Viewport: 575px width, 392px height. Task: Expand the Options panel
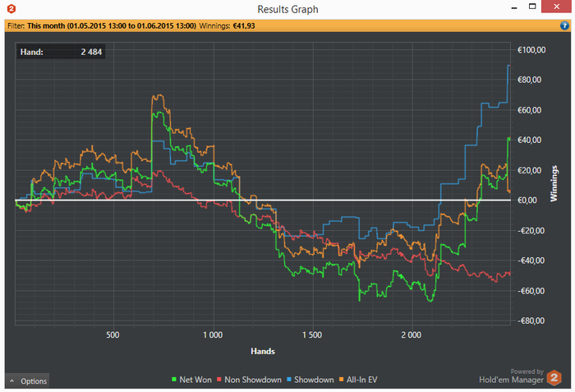pyautogui.click(x=27, y=381)
